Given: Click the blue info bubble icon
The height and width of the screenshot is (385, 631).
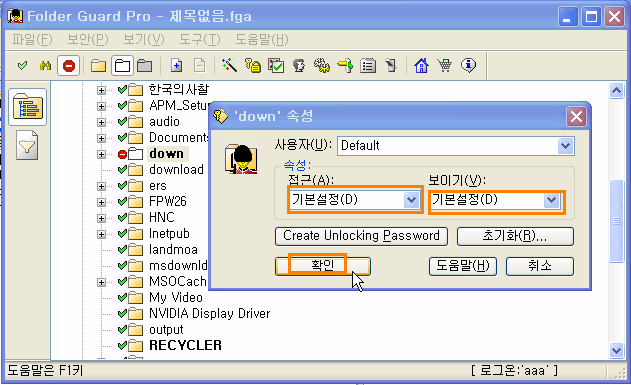Looking at the screenshot, I should [468, 65].
